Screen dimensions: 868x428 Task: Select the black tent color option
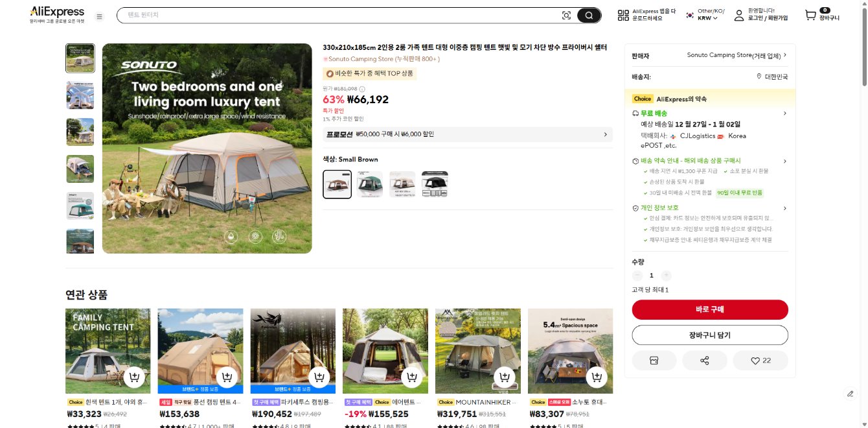(435, 184)
